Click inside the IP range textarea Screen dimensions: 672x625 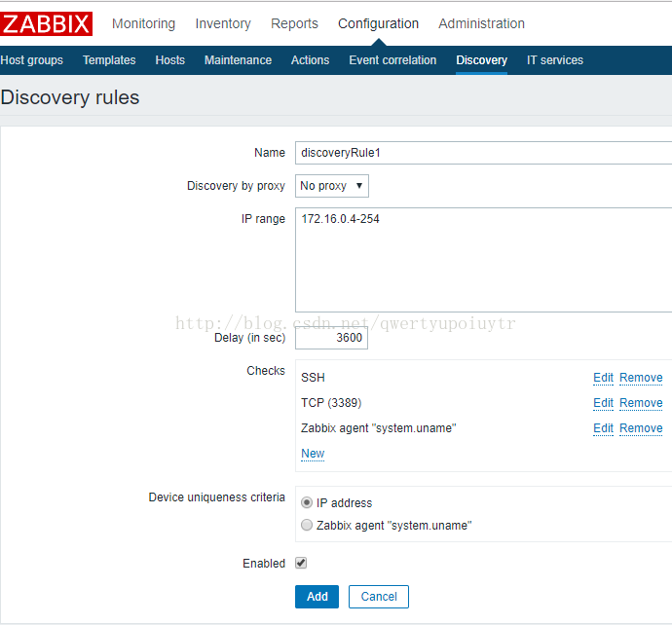click(483, 260)
